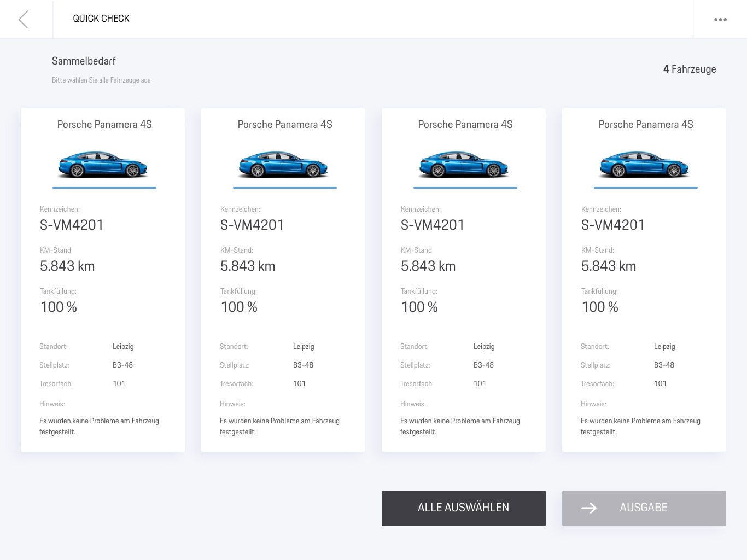The height and width of the screenshot is (560, 747).
Task: Select the fourth Porsche Panamera car image
Action: (645, 165)
